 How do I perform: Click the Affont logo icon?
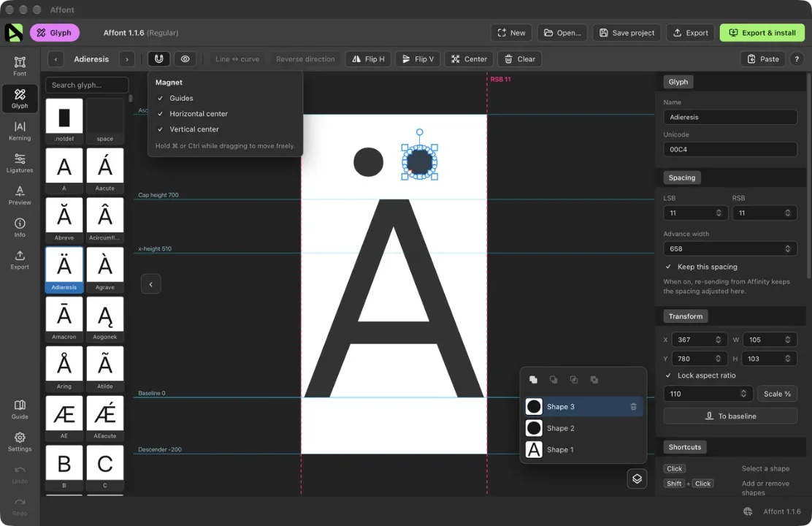(14, 33)
